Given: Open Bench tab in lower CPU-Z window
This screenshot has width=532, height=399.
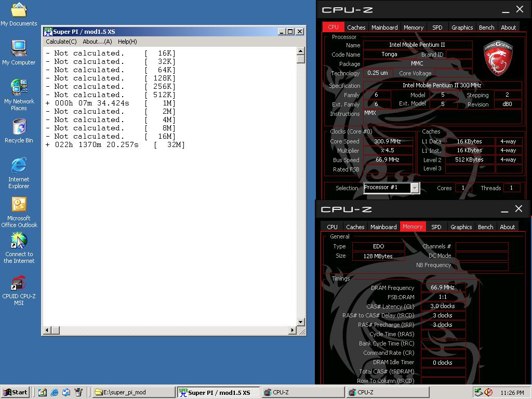Looking at the screenshot, I should click(x=486, y=227).
